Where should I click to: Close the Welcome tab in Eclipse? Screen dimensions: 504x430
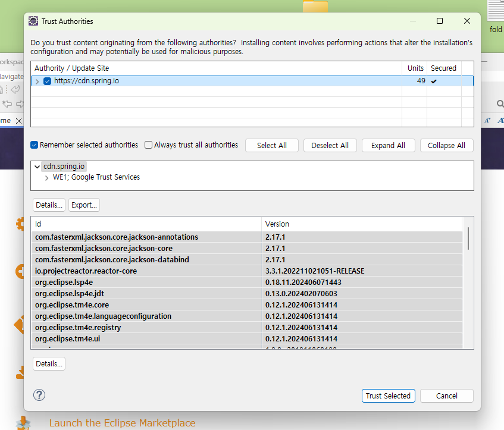pos(18,121)
